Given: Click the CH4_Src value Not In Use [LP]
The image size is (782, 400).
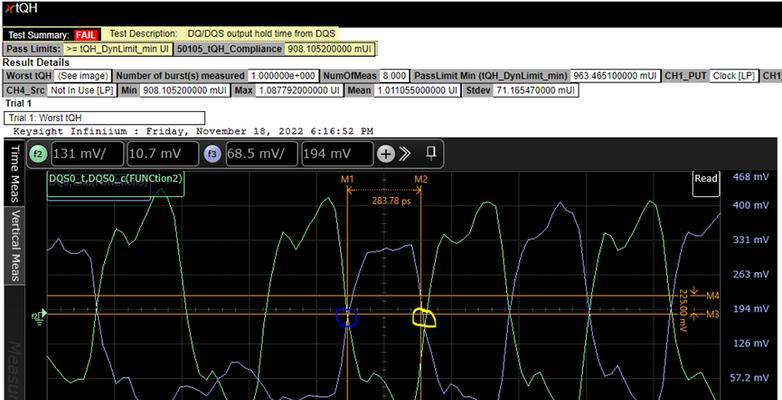Looking at the screenshot, I should pyautogui.click(x=82, y=91).
